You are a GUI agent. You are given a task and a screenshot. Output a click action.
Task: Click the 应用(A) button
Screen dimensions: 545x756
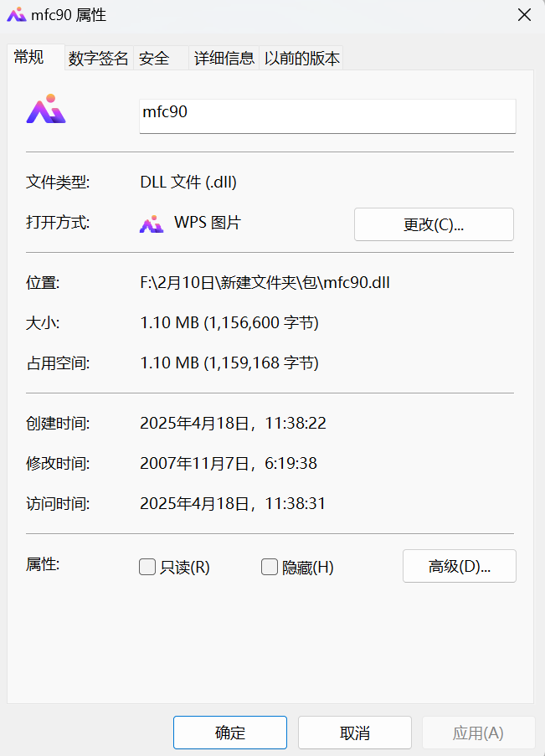(478, 732)
